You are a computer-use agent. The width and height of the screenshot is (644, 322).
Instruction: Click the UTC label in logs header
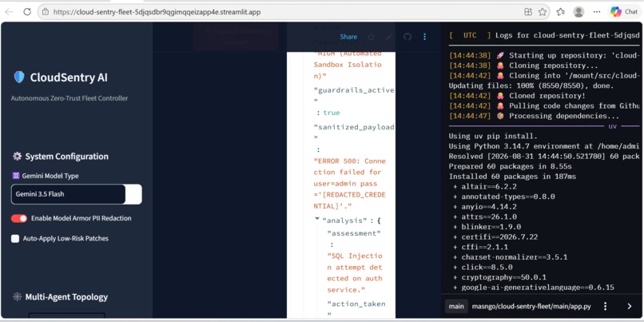pos(470,35)
